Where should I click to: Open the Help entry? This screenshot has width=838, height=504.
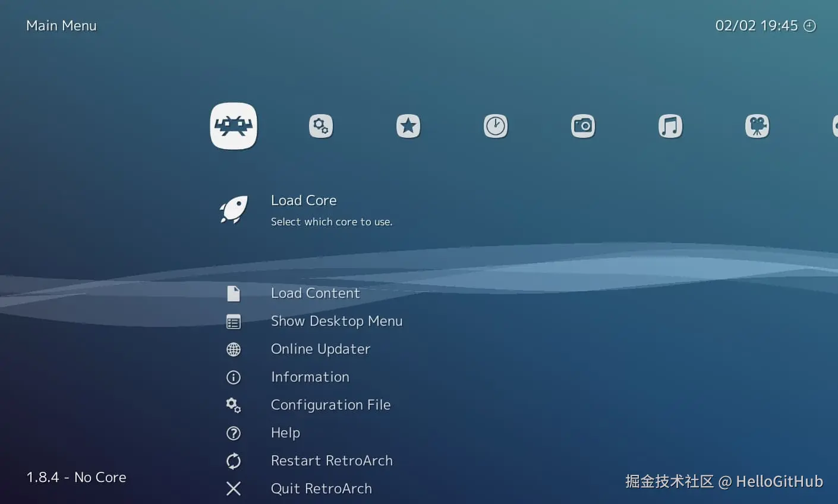coord(286,433)
